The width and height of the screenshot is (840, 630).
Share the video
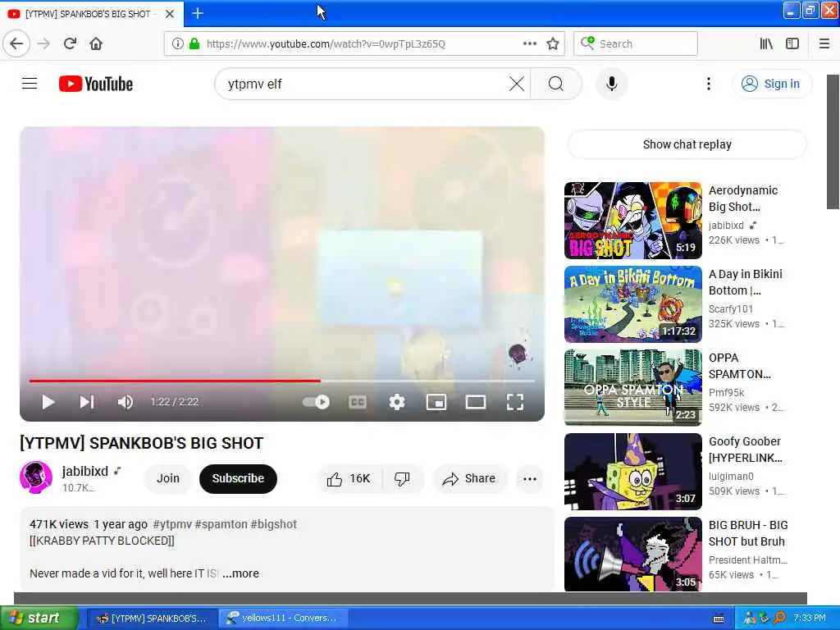468,478
